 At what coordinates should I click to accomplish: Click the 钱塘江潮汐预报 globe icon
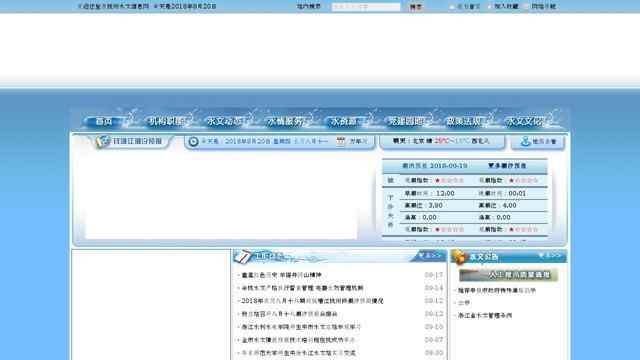click(102, 141)
